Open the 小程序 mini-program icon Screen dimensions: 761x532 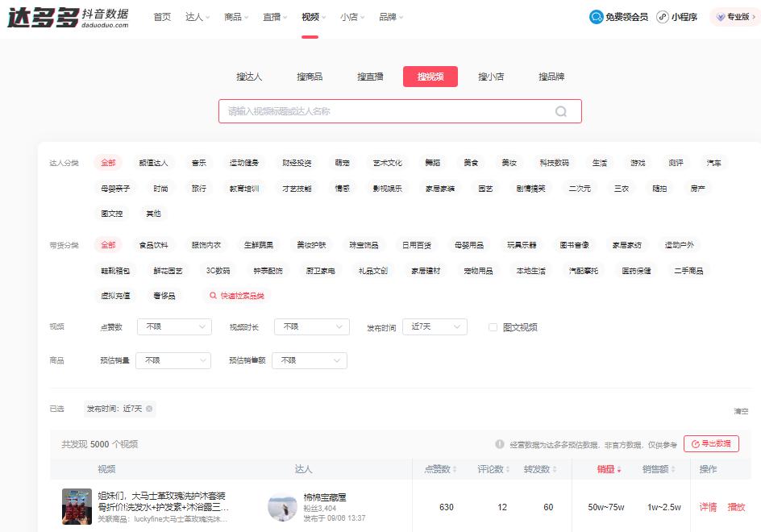click(661, 16)
